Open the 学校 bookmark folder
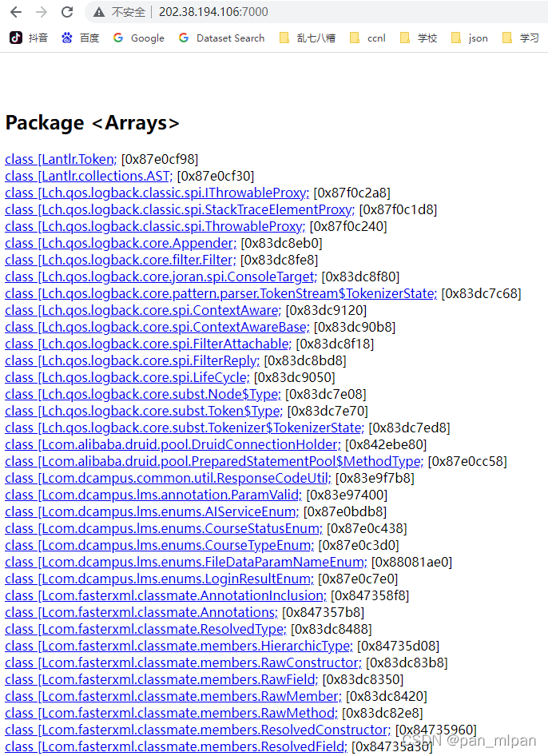 419,38
